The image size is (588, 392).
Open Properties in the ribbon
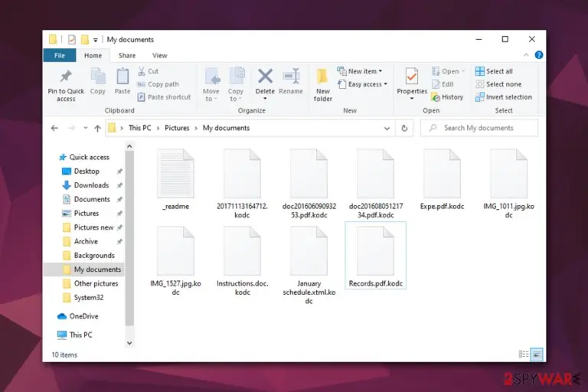coord(412,84)
